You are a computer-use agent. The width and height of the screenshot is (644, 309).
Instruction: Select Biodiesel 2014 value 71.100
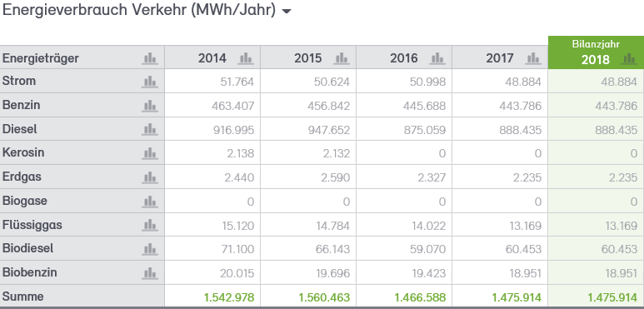(x=237, y=249)
